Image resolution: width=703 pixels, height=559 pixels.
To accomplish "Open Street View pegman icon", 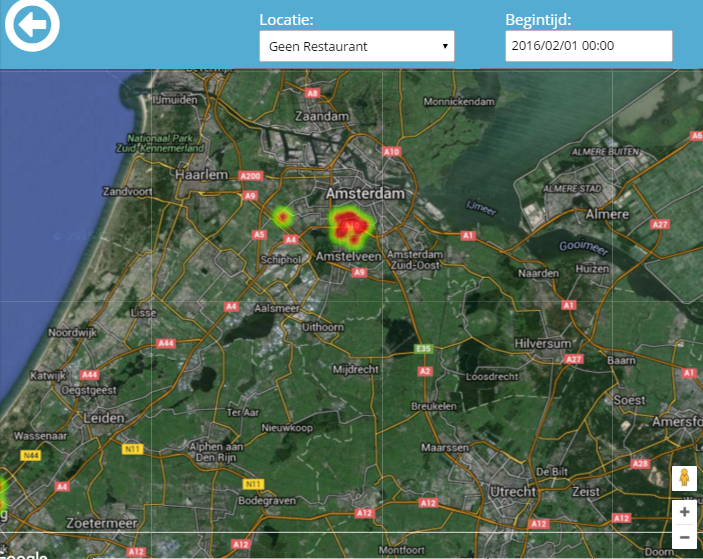I will click(x=684, y=478).
